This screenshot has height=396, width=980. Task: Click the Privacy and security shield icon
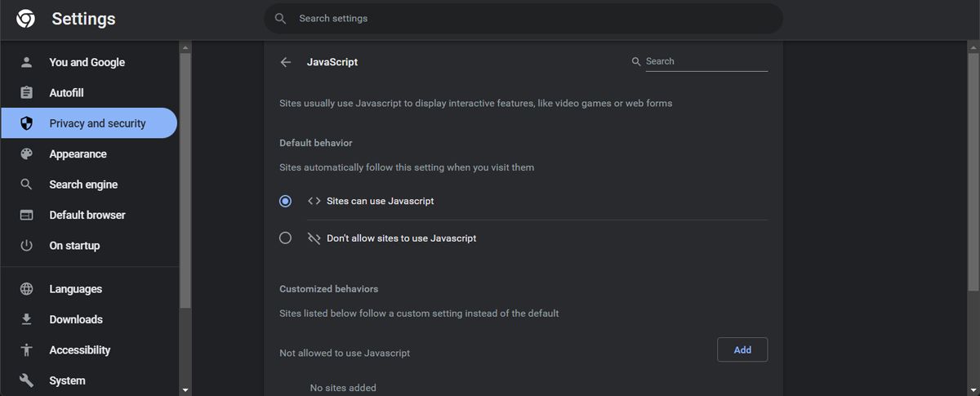point(26,123)
